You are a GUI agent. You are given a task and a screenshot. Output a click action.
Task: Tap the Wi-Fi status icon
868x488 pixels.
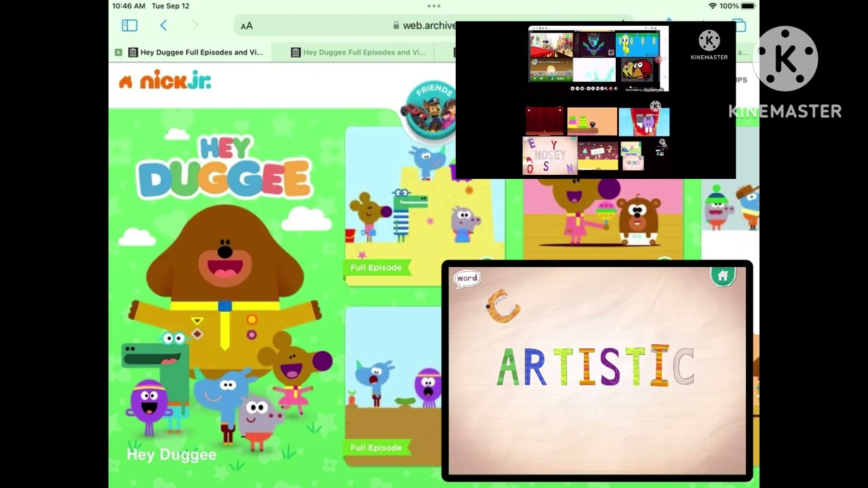pos(712,6)
